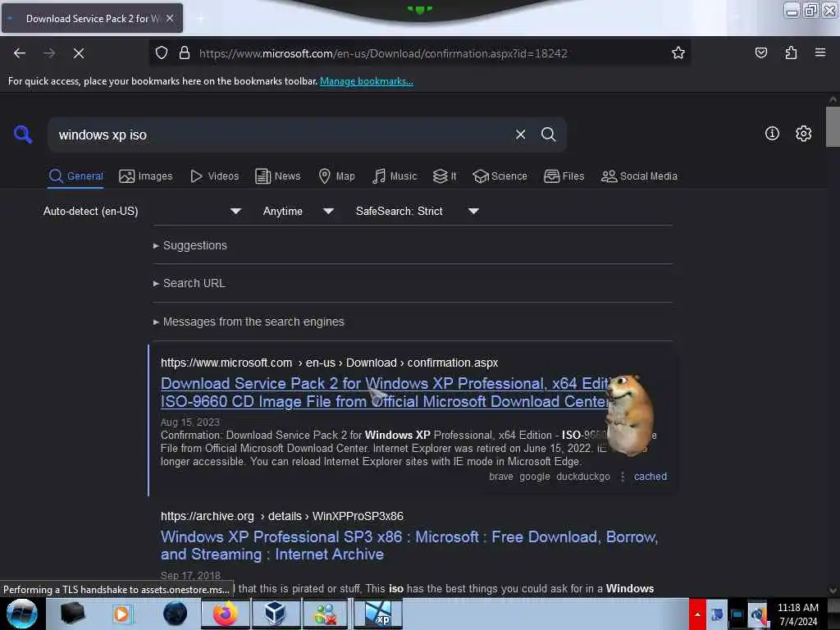Image resolution: width=840 pixels, height=630 pixels.
Task: Clear the search query with the X icon
Action: (520, 135)
